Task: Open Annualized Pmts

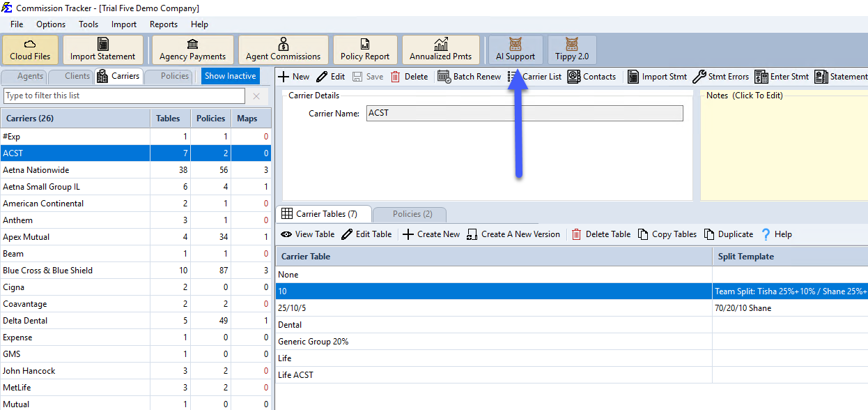Action: (x=441, y=50)
